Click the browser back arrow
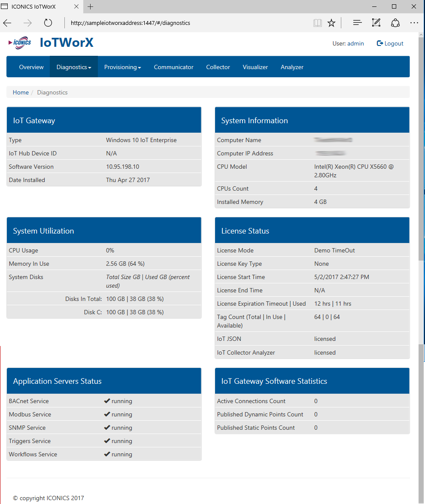Screen dimensions: 425x504 coord(8,23)
